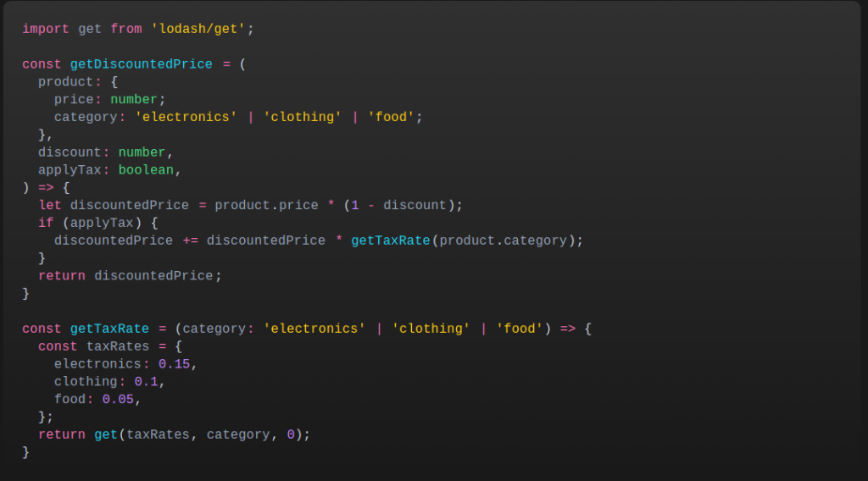The width and height of the screenshot is (868, 481).
Task: Click the 'taxRates' constant name
Action: pyautogui.click(x=117, y=346)
